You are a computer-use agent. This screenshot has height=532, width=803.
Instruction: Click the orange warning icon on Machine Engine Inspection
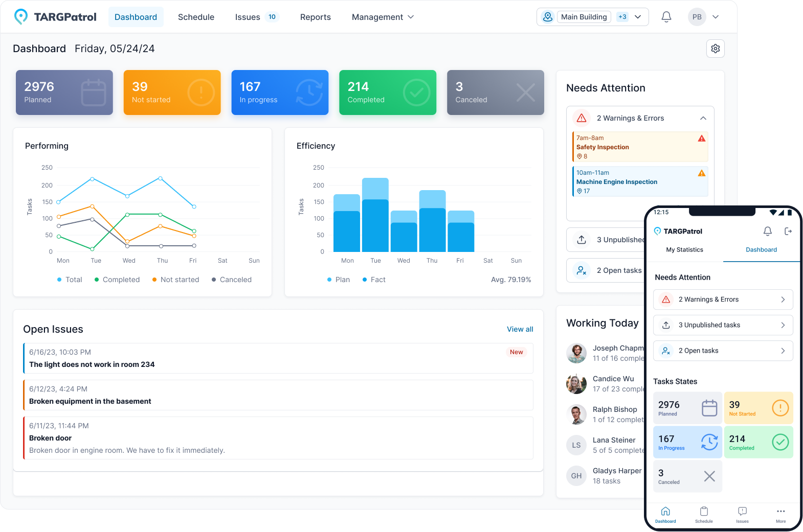(702, 173)
